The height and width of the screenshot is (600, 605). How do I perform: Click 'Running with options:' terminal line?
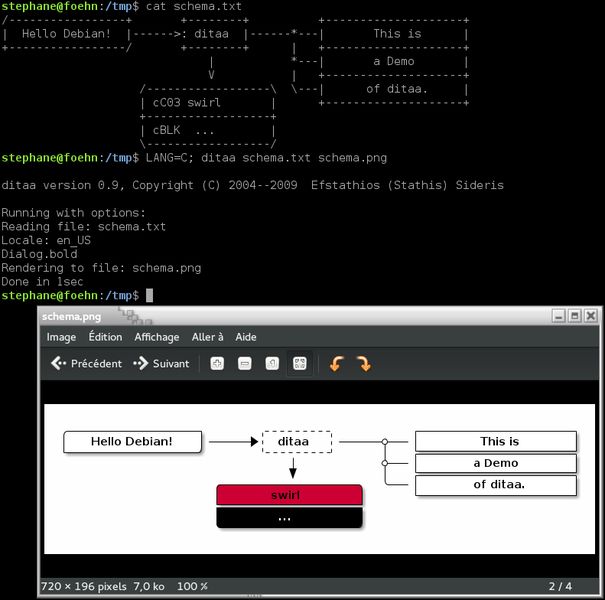pyautogui.click(x=73, y=213)
